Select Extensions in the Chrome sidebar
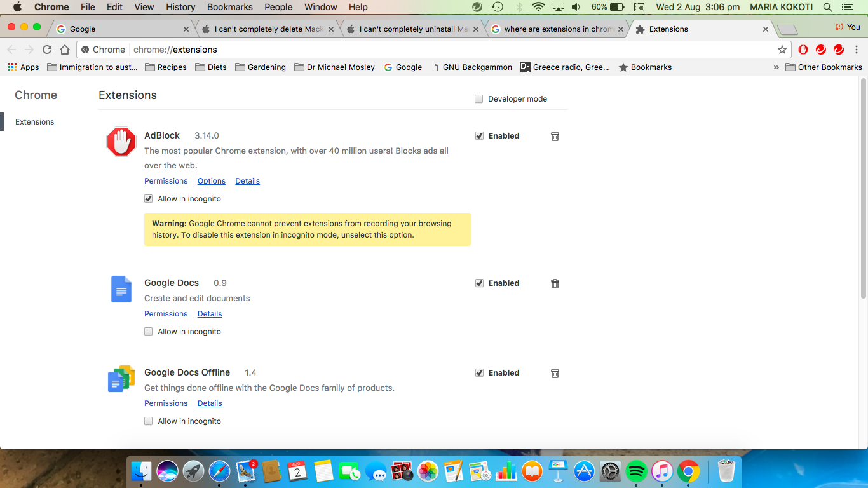Viewport: 868px width, 488px height. point(35,122)
